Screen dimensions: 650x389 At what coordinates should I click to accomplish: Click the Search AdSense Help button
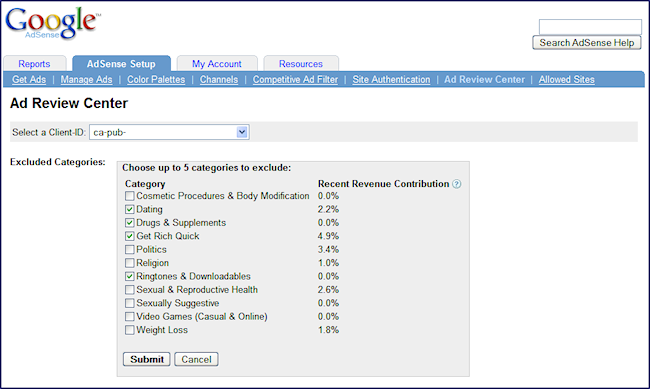coord(587,43)
